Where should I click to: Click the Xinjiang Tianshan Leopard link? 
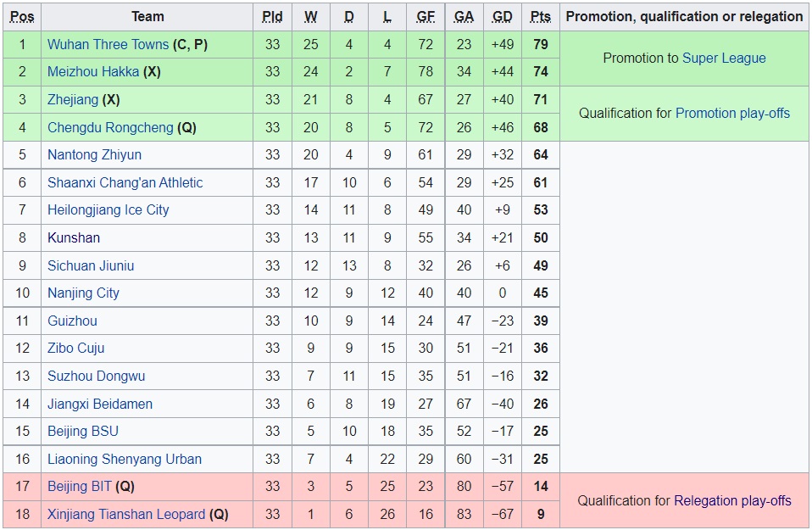click(x=126, y=515)
